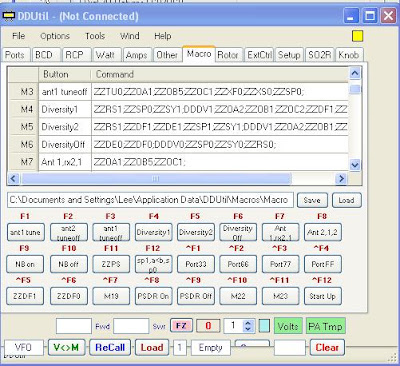Click the green Volts button
This screenshot has height=366, width=400.
pyautogui.click(x=288, y=326)
